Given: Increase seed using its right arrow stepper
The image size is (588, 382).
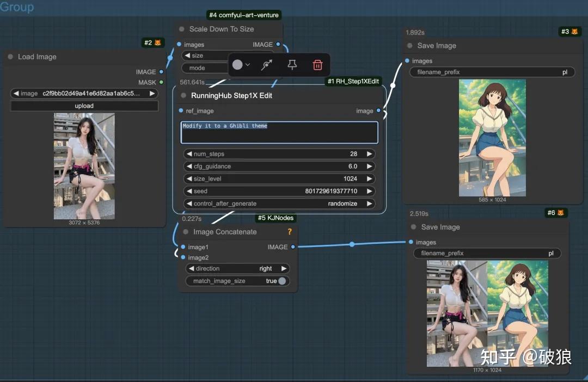Looking at the screenshot, I should point(370,191).
